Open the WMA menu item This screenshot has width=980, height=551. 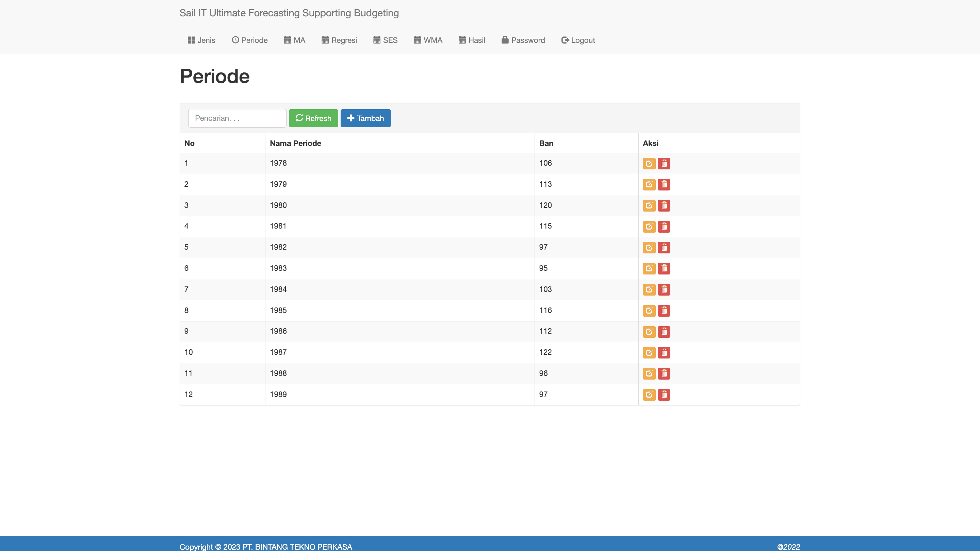tap(428, 40)
